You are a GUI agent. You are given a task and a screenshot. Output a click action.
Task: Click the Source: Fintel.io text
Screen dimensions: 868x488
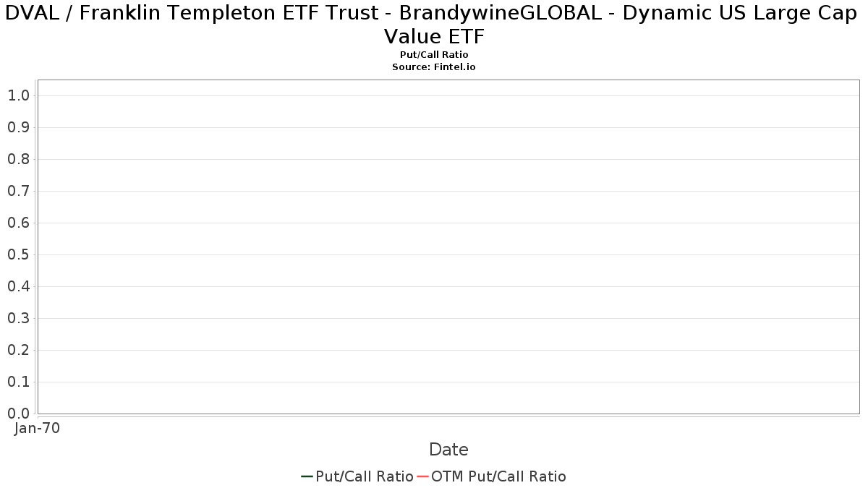(x=434, y=67)
